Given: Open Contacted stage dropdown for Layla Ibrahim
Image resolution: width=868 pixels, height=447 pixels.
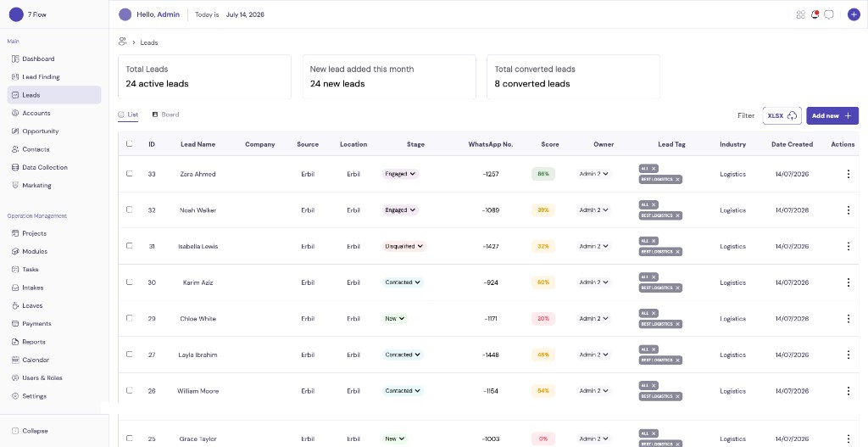Looking at the screenshot, I should [x=403, y=355].
